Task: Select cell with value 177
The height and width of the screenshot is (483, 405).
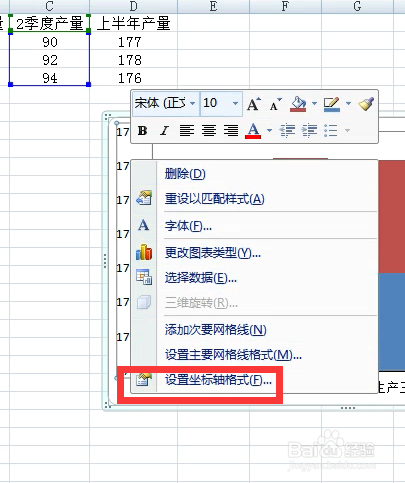Action: (133, 42)
